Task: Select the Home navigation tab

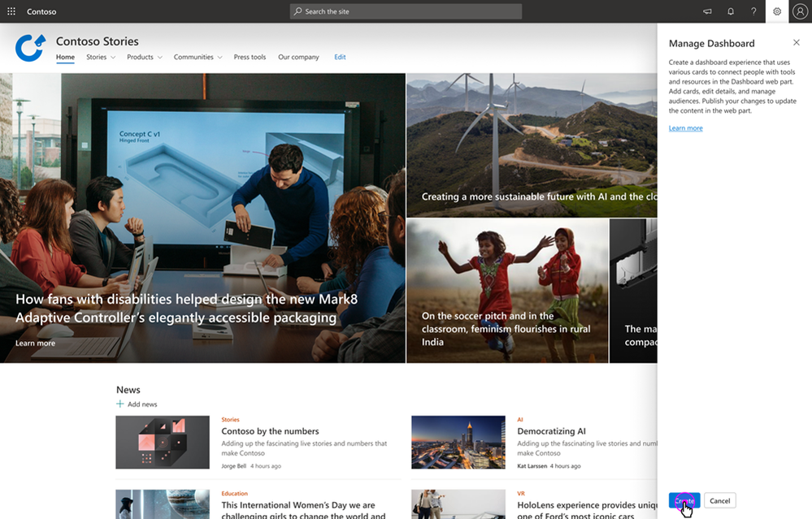Action: click(65, 57)
